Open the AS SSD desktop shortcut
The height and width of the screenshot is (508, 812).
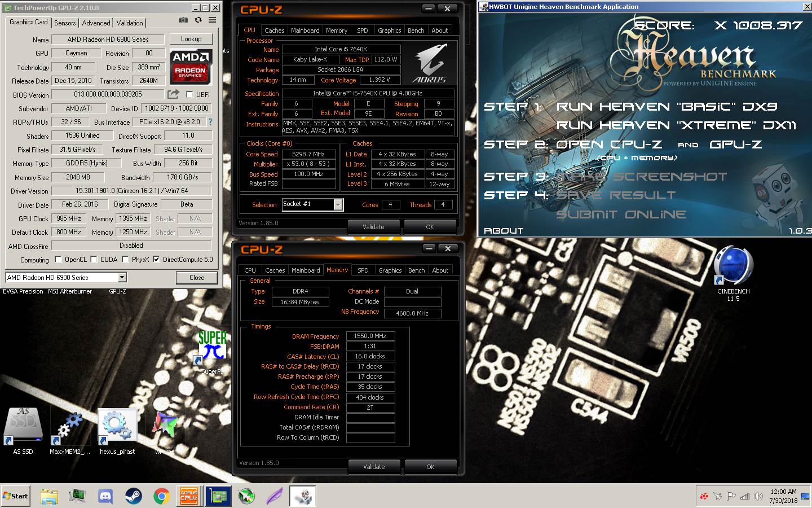[x=23, y=431]
